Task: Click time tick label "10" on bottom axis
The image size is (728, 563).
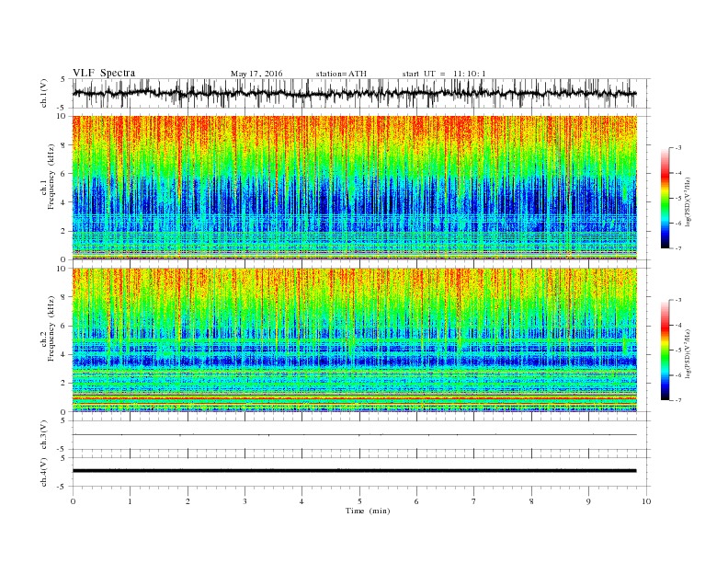Action: [x=646, y=501]
